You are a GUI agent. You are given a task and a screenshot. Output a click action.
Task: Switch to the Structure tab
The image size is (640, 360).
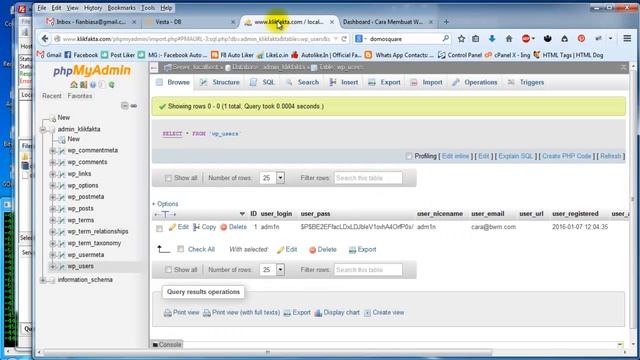click(x=220, y=82)
